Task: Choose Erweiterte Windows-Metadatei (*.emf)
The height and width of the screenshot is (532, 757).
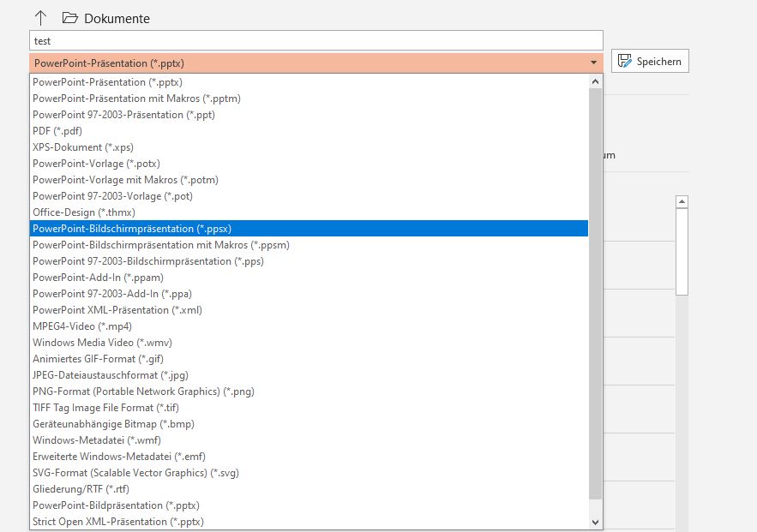Action: click(x=309, y=457)
